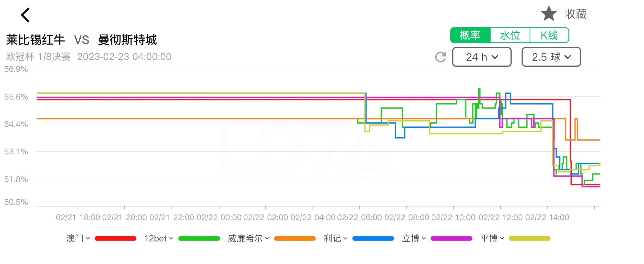
Task: Expand the 威廉希尔 bookmaker selector
Action: tap(248, 238)
